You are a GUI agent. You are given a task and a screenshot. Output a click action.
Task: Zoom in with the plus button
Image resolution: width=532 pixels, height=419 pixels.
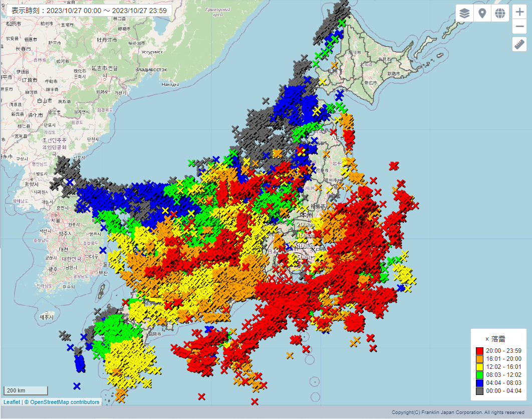tap(519, 13)
